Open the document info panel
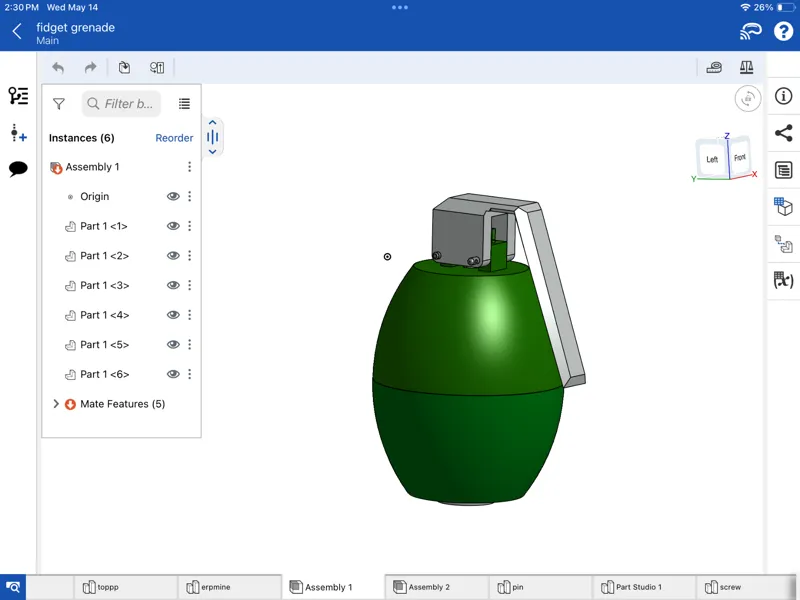Screen dimensions: 800x600 point(783,96)
